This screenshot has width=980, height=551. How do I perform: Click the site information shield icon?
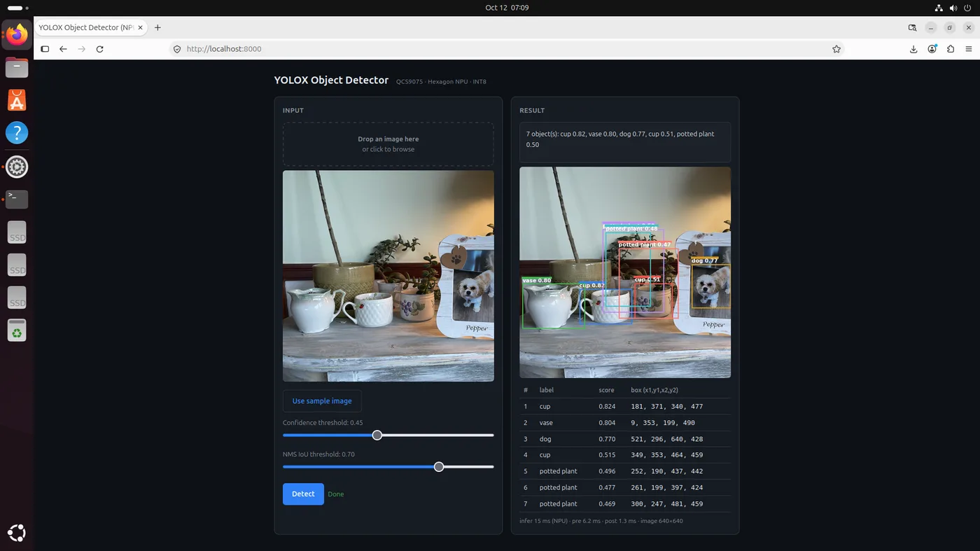177,49
